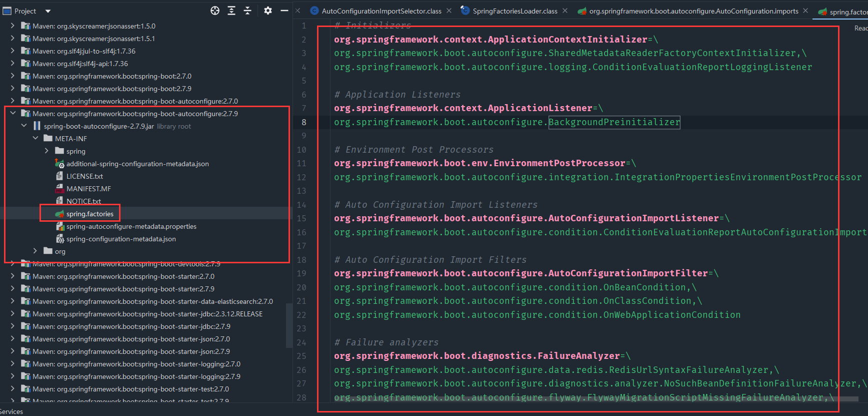Collapse spring-boot-autoconfigure:2.7.9 library node
Screen dimensions: 868x416
pos(12,113)
